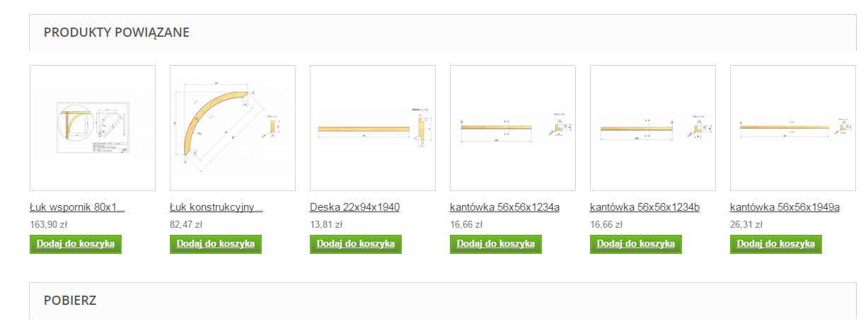Follow the Łuk konstrukcyjny... title link
Viewport: 868px width, 331px height.
click(x=216, y=207)
